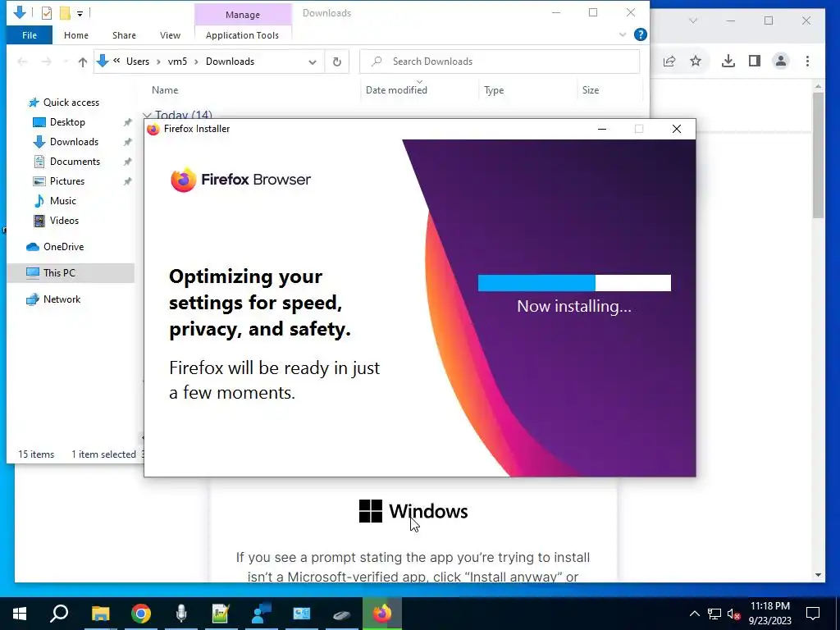The image size is (840, 630).
Task: Click the Downloads breadcrumb in address bar
Action: click(230, 62)
